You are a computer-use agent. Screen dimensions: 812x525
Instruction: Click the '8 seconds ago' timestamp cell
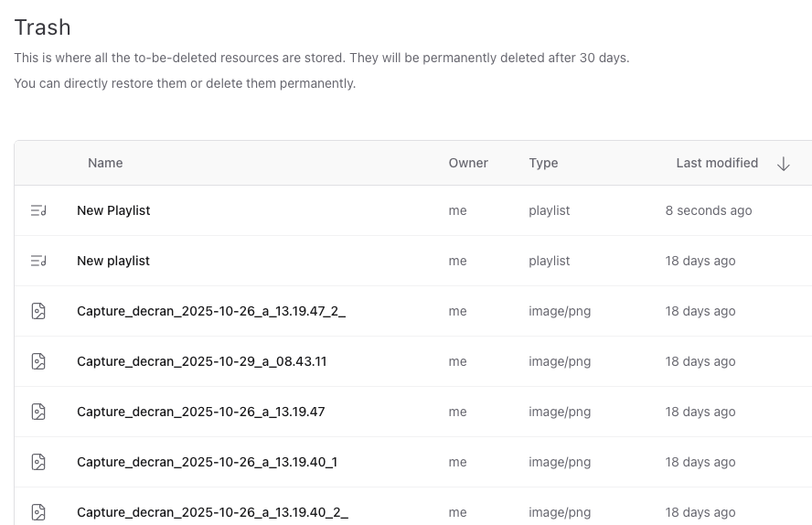pos(709,210)
